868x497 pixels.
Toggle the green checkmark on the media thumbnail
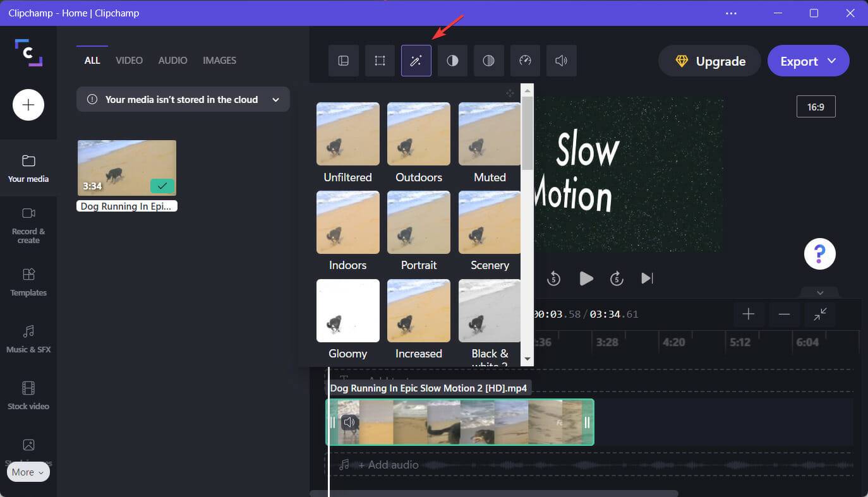(162, 186)
